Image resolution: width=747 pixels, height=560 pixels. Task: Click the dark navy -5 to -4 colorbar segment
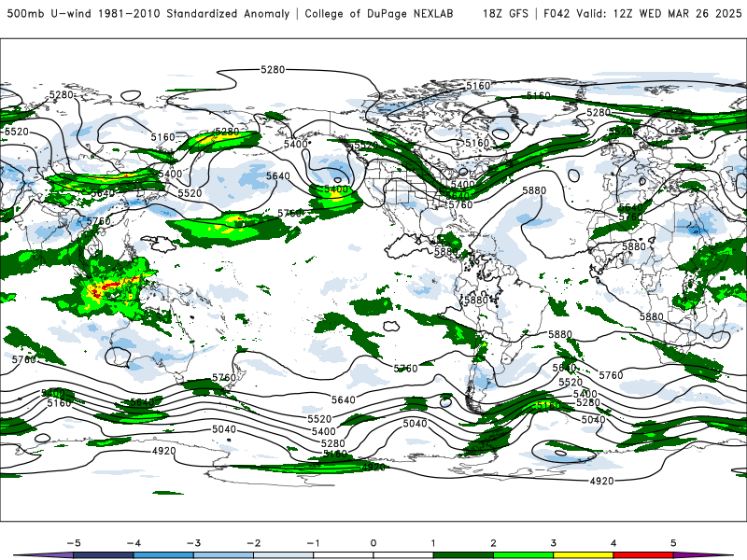tap(104, 555)
